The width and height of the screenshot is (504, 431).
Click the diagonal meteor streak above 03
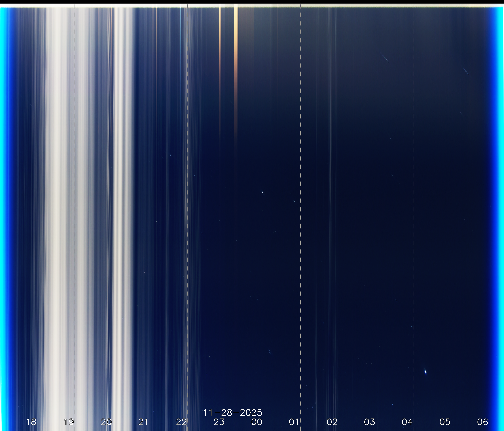[x=385, y=58]
